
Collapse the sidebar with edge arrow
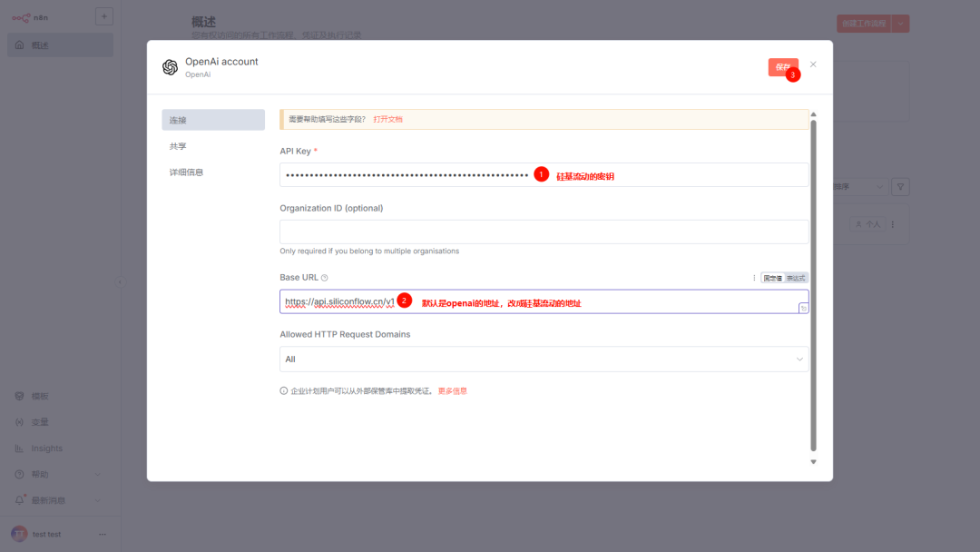click(x=120, y=282)
